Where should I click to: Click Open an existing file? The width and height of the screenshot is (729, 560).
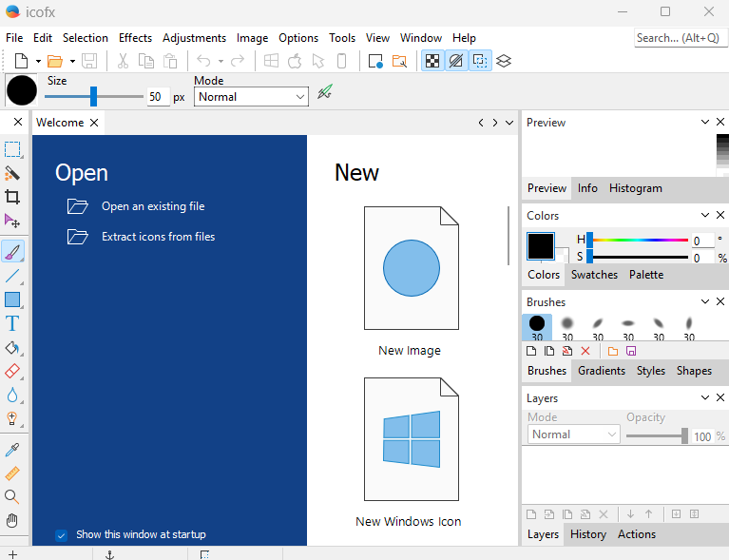coord(153,206)
